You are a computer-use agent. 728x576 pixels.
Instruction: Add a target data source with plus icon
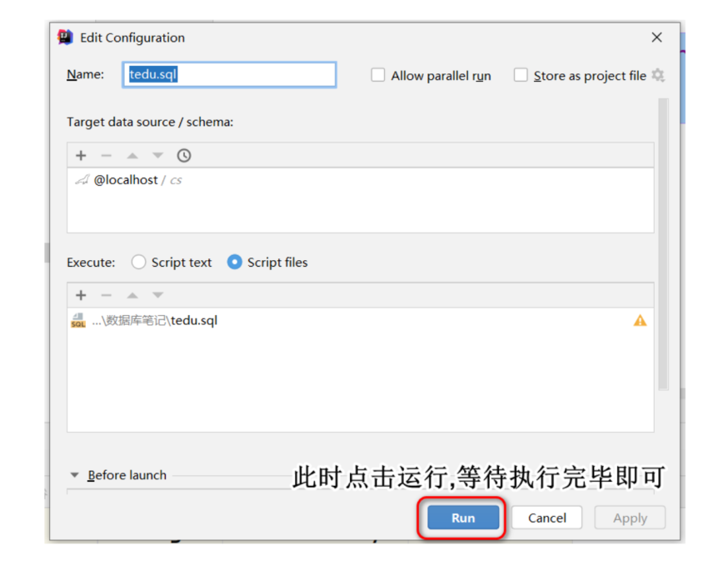pos(81,155)
